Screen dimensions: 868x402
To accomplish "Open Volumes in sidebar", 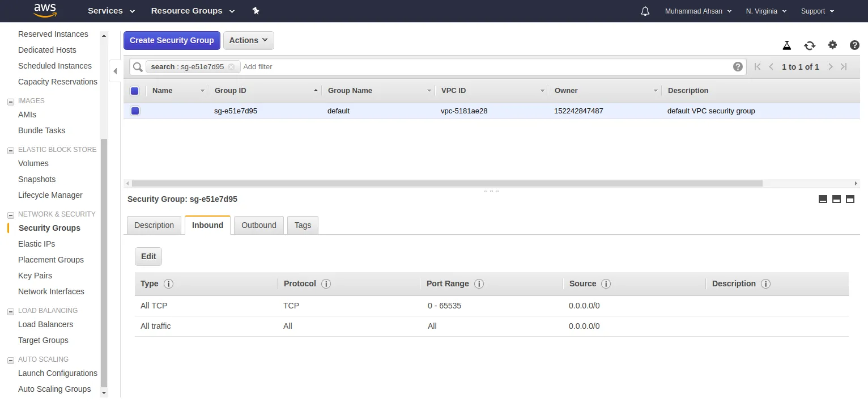I will pos(33,163).
